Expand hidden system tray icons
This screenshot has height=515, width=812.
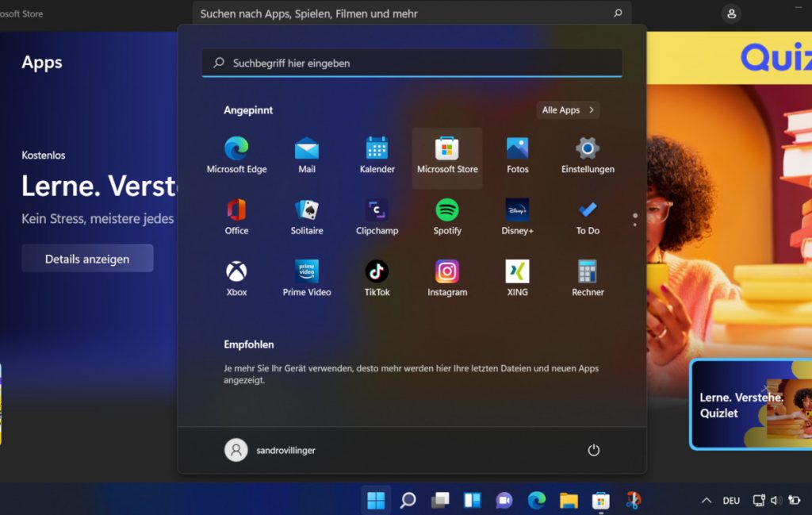click(x=706, y=501)
